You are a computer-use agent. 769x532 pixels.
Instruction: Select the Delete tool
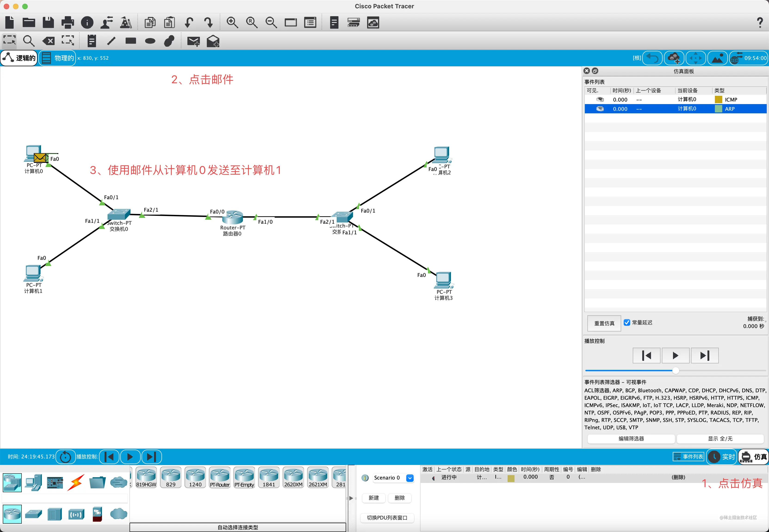coord(48,41)
